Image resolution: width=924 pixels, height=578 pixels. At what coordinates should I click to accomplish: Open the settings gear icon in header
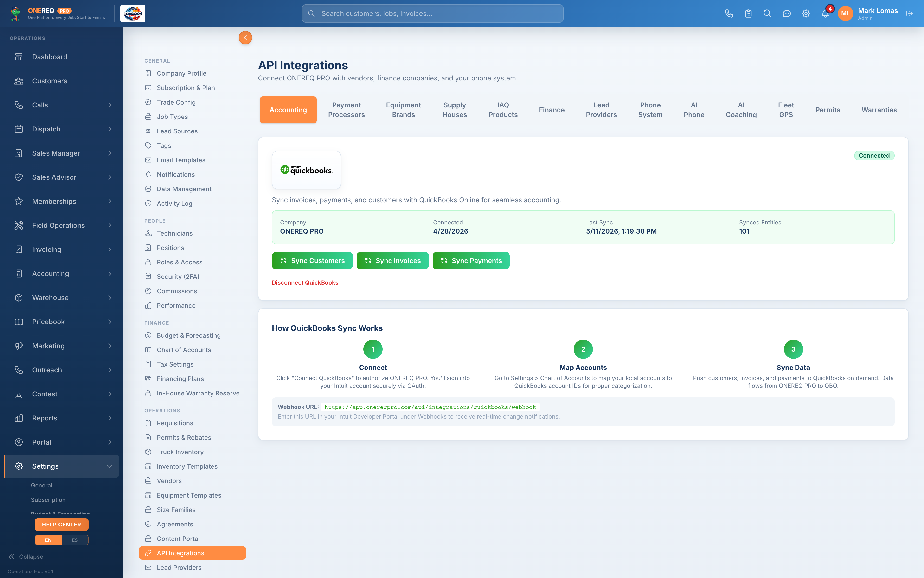pos(806,13)
